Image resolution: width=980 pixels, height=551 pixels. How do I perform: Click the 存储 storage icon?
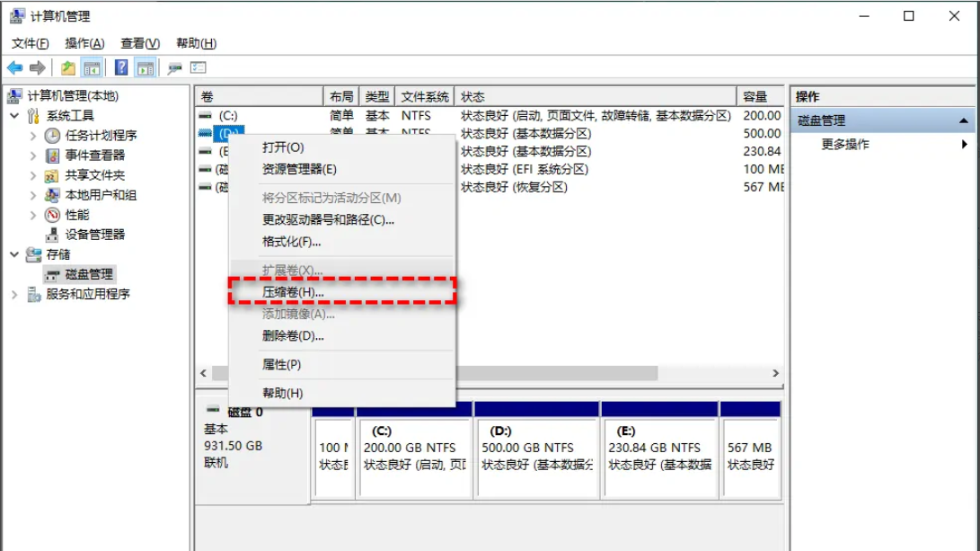(x=34, y=254)
